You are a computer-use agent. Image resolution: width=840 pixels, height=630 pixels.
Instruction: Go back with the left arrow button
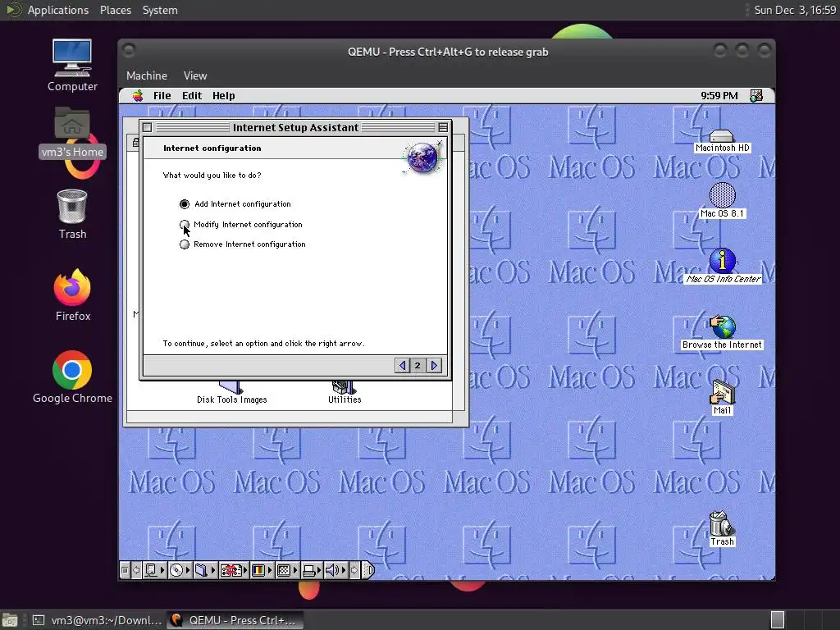tap(402, 365)
